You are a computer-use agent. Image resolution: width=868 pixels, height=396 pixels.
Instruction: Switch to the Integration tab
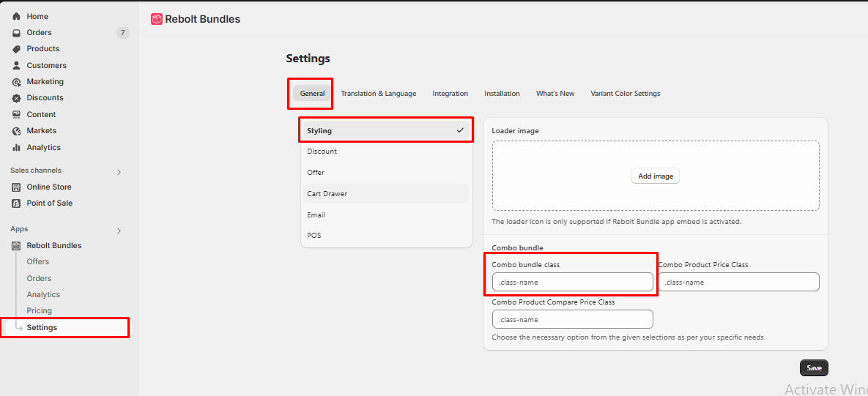tap(450, 94)
